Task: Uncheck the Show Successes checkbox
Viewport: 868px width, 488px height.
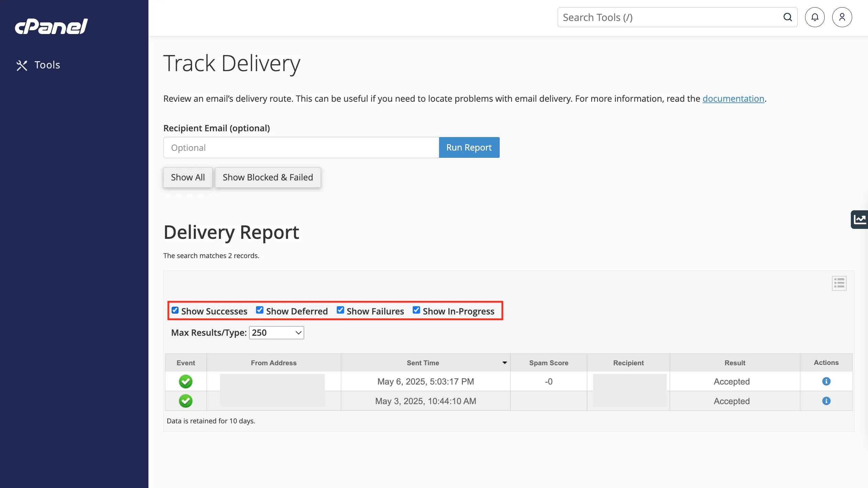Action: [175, 310]
